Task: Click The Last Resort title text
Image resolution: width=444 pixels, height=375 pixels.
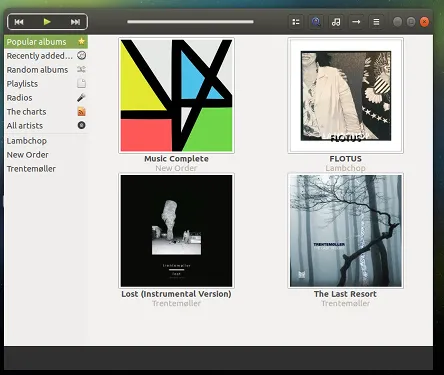Action: [x=345, y=294]
